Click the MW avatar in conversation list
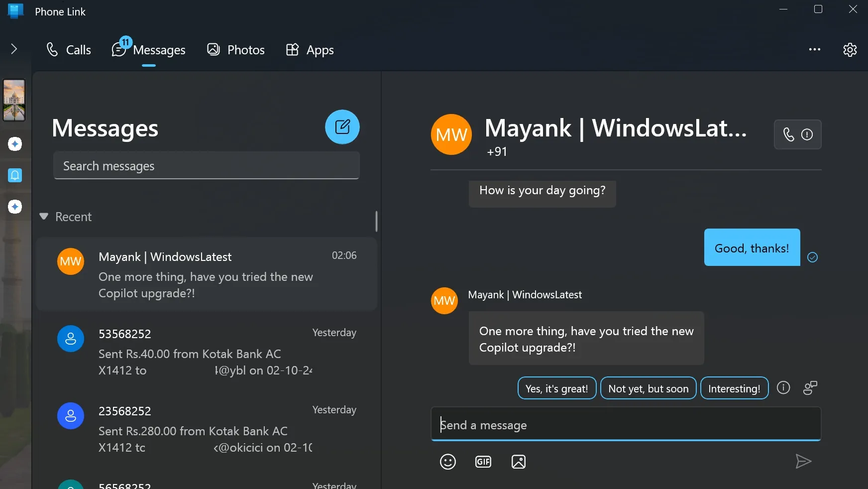The height and width of the screenshot is (489, 868). tap(71, 261)
